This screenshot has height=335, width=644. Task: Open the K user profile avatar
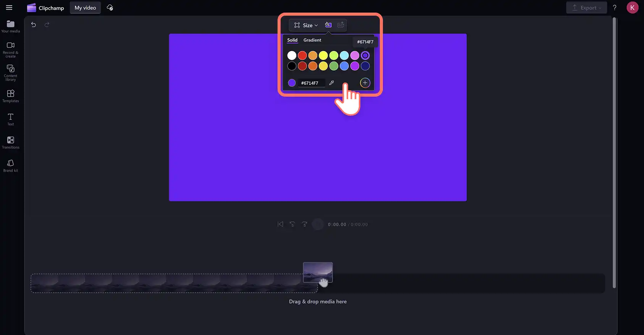click(x=632, y=8)
